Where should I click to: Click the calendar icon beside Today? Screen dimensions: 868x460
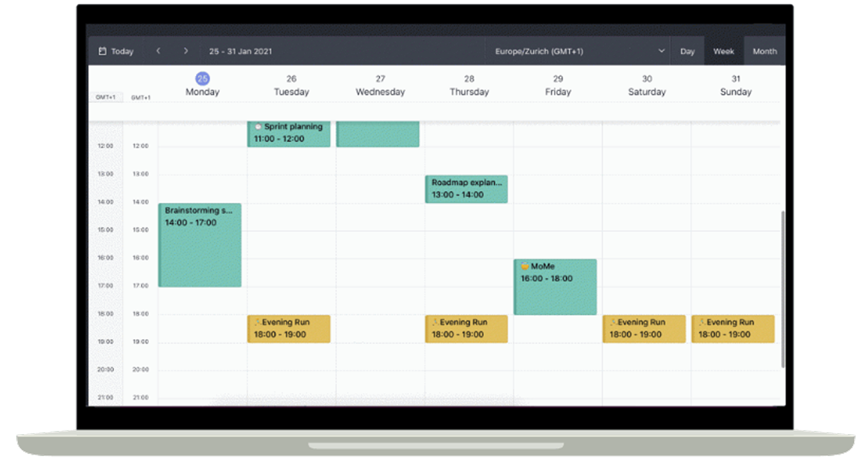pos(102,51)
